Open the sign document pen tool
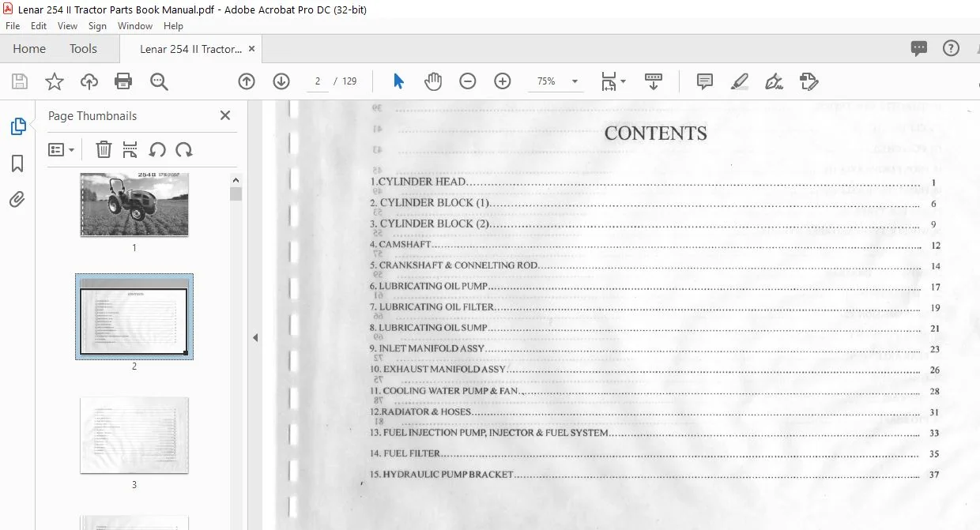Screen dimensions: 980x530 pyautogui.click(x=775, y=81)
